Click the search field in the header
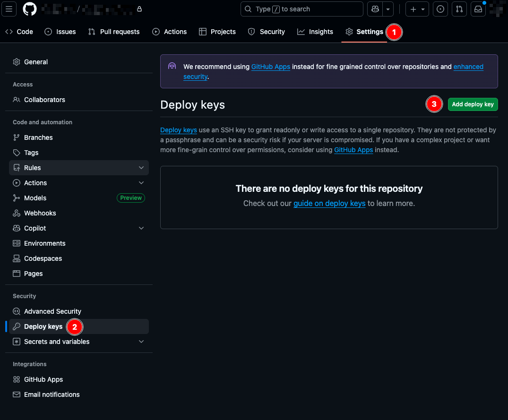This screenshot has height=420, width=508. click(x=302, y=9)
